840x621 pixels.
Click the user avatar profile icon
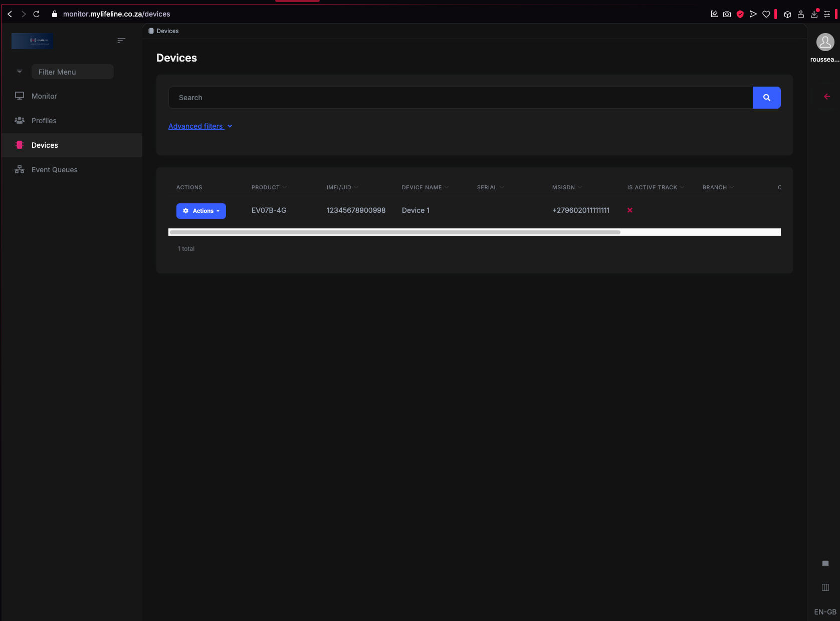click(825, 42)
